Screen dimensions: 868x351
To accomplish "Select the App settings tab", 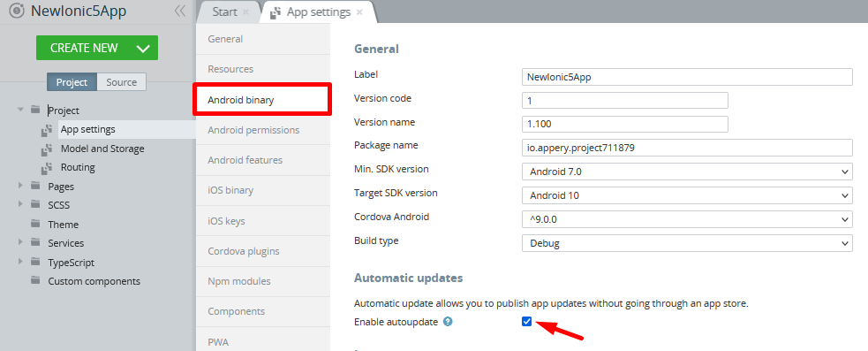I will click(x=318, y=12).
